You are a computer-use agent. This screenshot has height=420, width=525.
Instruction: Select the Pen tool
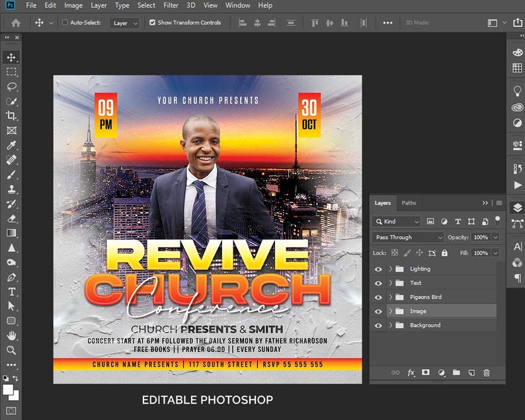11,277
